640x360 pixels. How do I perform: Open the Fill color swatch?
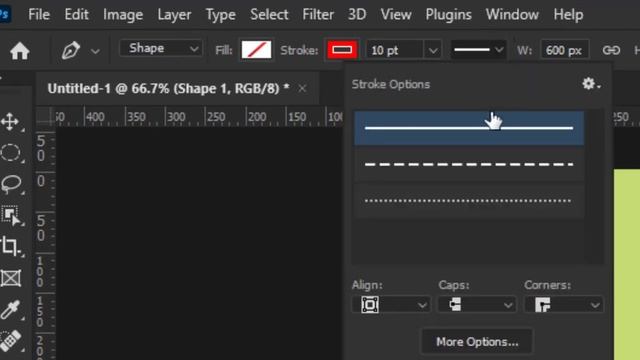coord(256,50)
